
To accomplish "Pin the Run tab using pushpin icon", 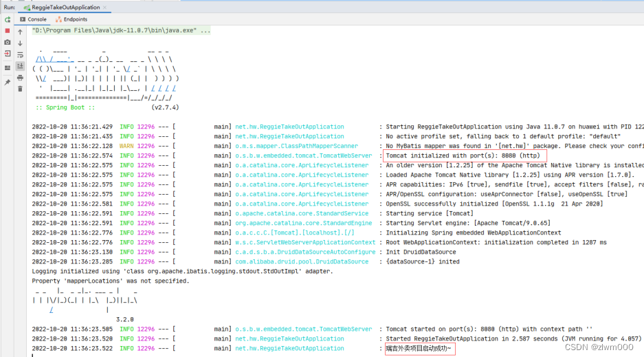I will pyautogui.click(x=8, y=82).
